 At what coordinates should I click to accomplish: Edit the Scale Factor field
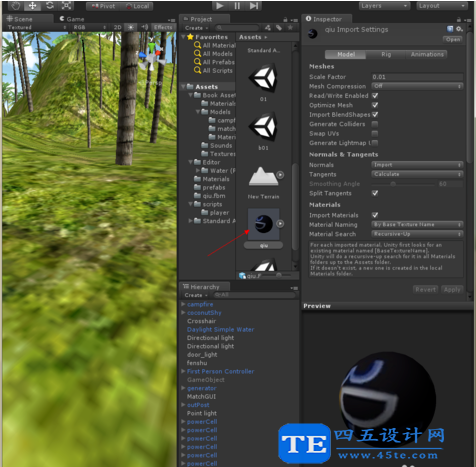(x=417, y=77)
